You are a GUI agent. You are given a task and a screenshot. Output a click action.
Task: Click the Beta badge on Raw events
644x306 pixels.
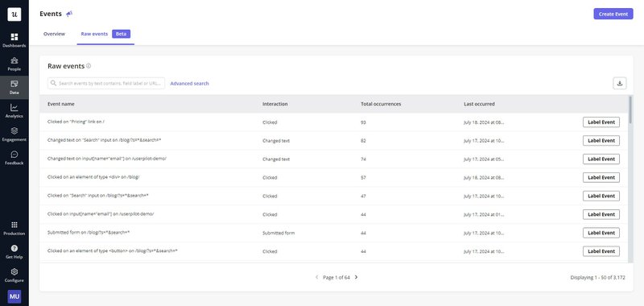pyautogui.click(x=122, y=34)
